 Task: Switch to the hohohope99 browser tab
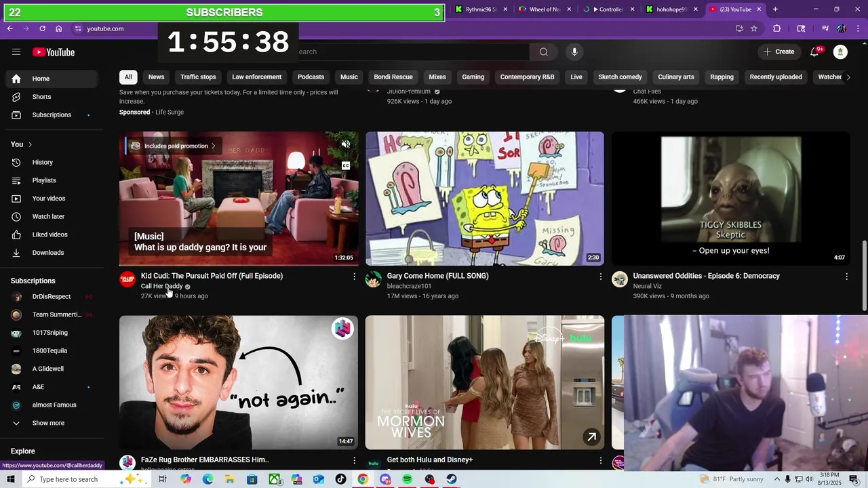[x=671, y=9]
